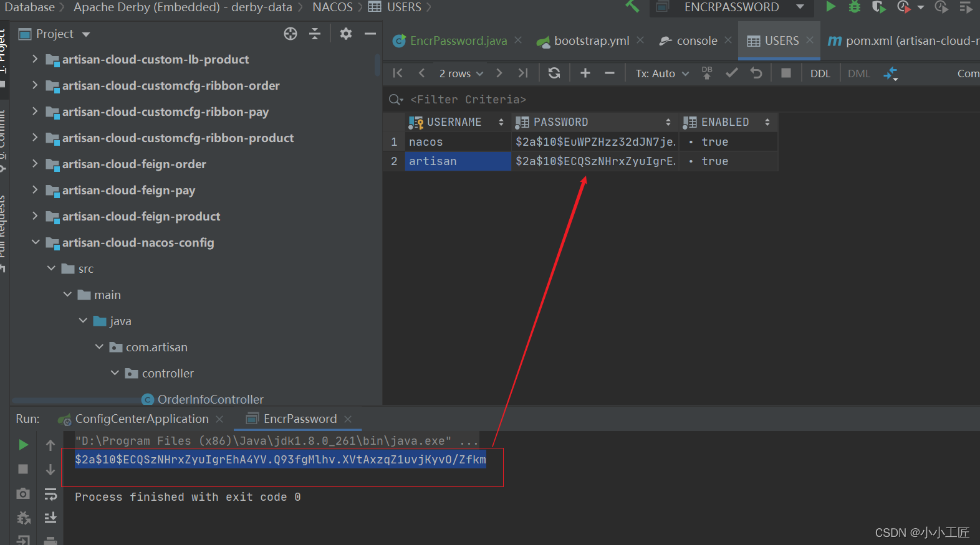Click the Revert changes icon
The image size is (980, 545).
click(756, 73)
